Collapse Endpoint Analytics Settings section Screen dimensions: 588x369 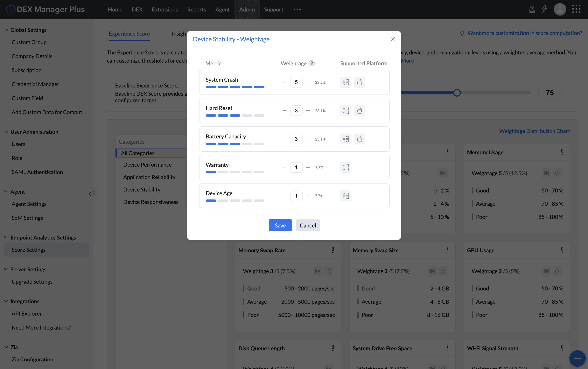[x=6, y=237]
